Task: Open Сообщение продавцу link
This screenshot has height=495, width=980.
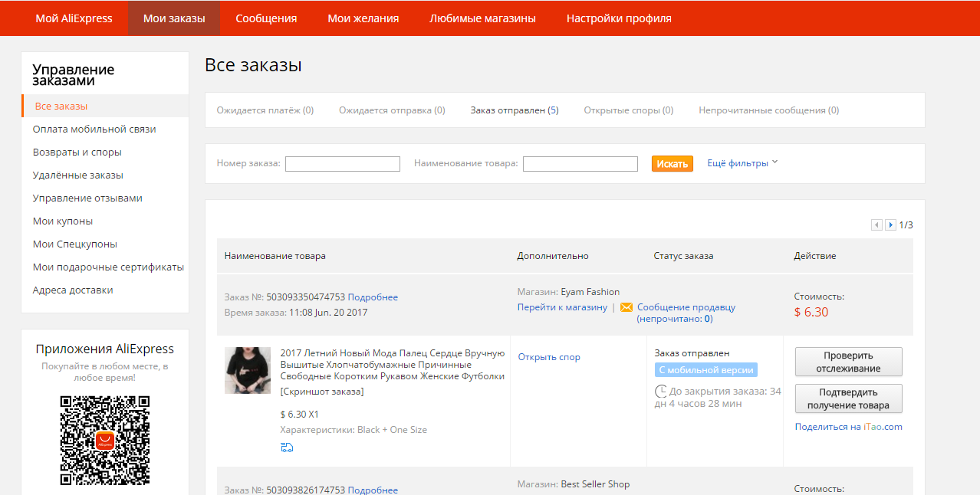Action: tap(686, 313)
